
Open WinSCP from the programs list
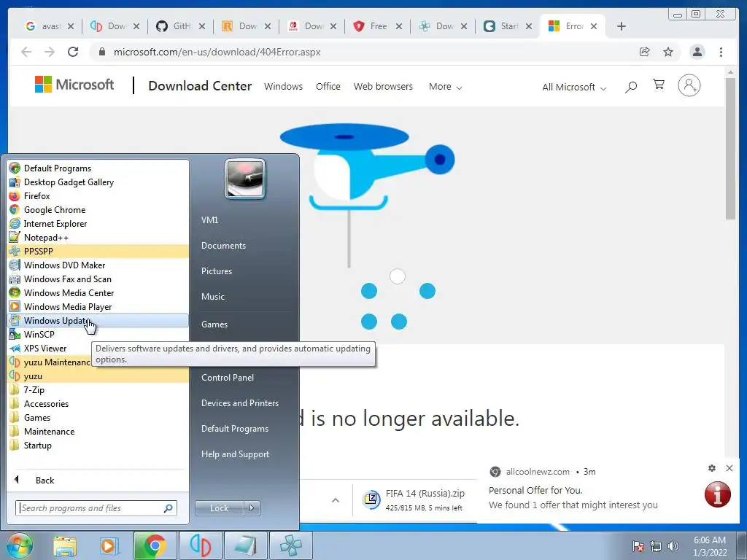click(98, 334)
